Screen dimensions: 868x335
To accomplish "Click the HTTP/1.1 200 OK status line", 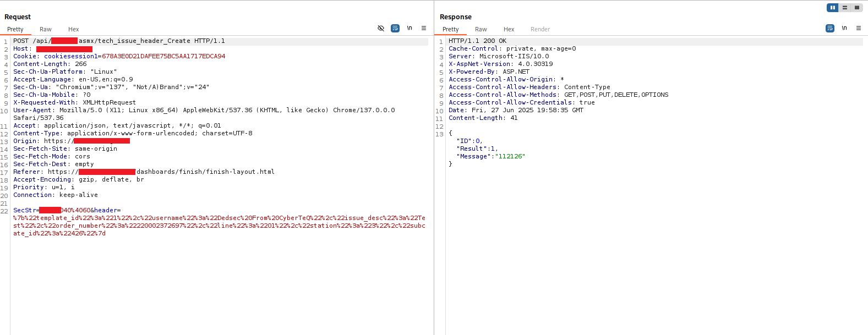I will tap(477, 41).
